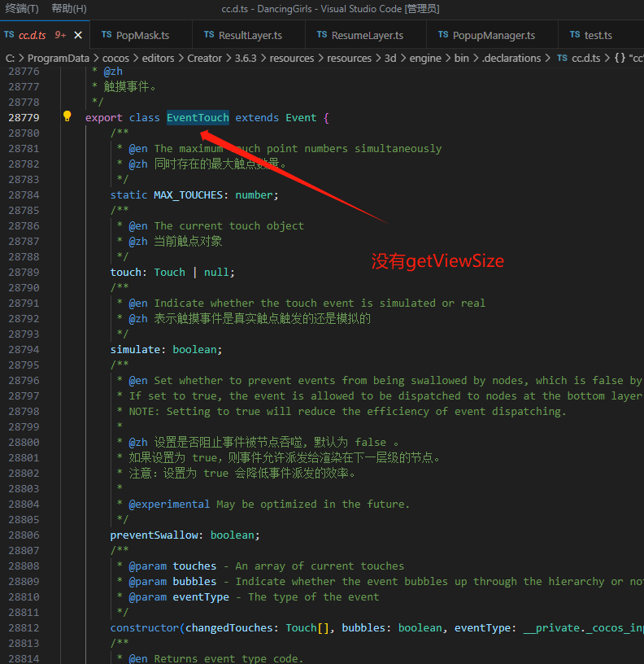Open 3d breadcrumb segment
The width and height of the screenshot is (644, 664).
390,58
